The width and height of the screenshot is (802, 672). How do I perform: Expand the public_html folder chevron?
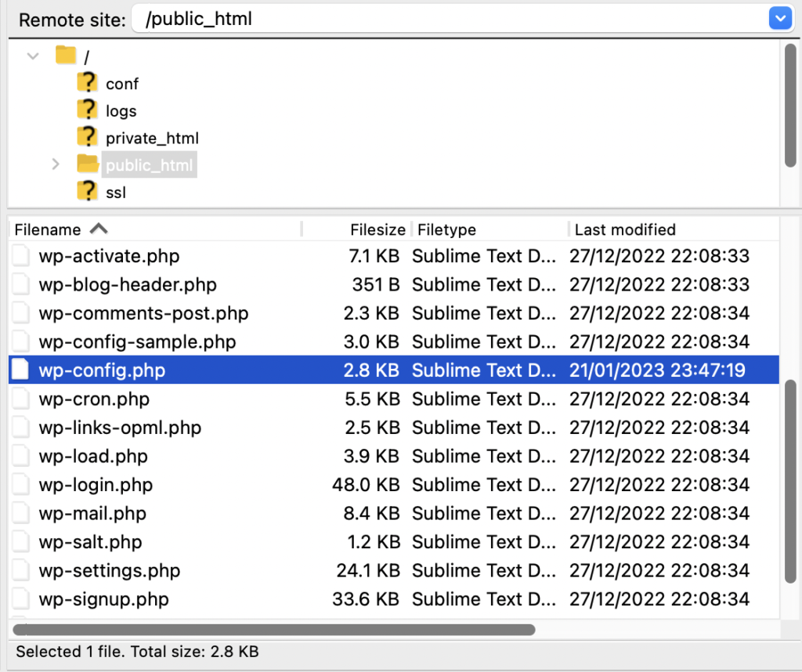pyautogui.click(x=56, y=164)
